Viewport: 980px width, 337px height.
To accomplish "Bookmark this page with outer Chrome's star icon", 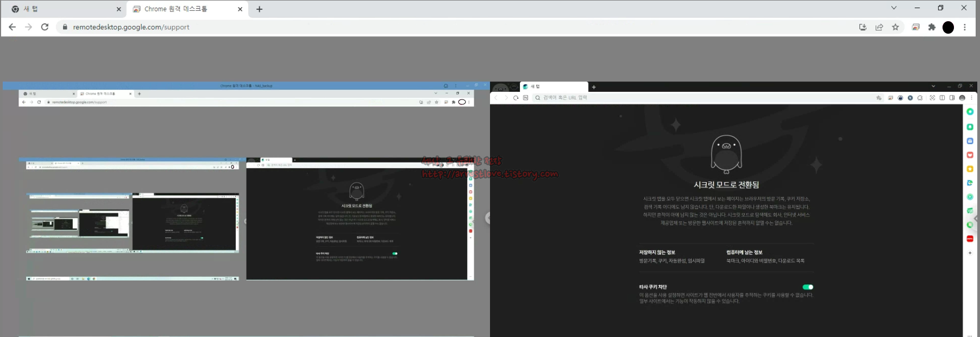I will click(895, 27).
